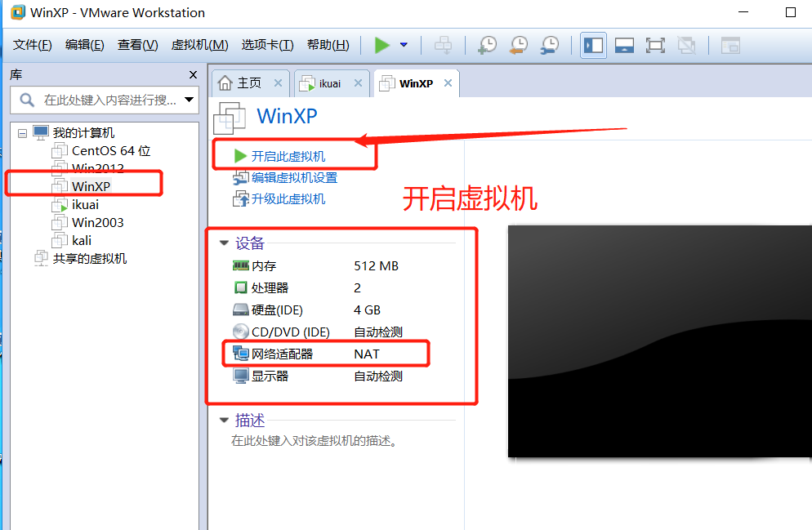
Task: Switch to the 主页 tab
Action: click(250, 83)
